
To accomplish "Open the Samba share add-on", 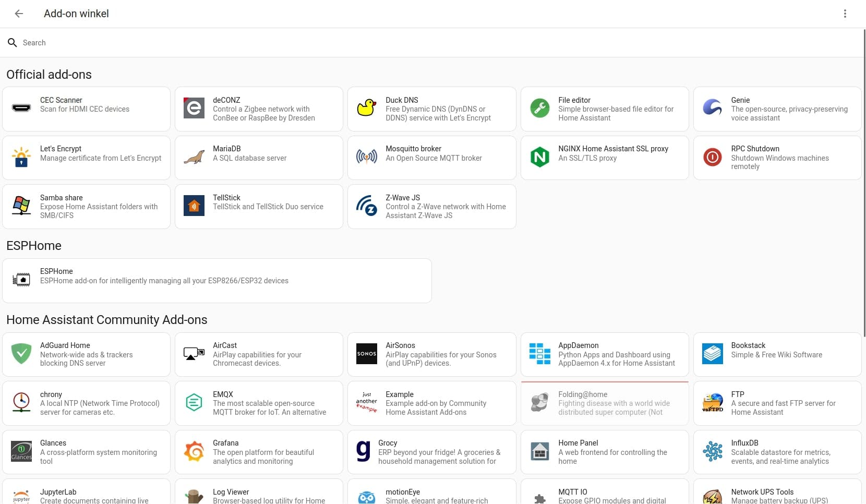I will (87, 206).
